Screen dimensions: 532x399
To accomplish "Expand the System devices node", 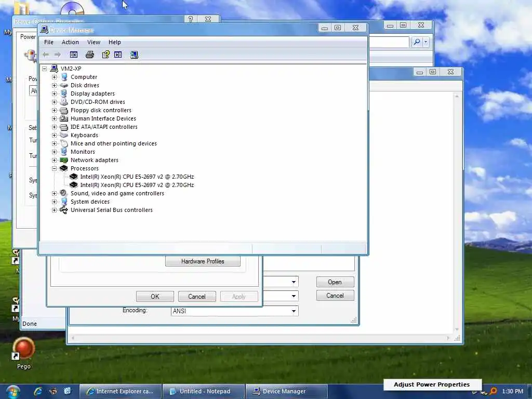I will [x=54, y=202].
